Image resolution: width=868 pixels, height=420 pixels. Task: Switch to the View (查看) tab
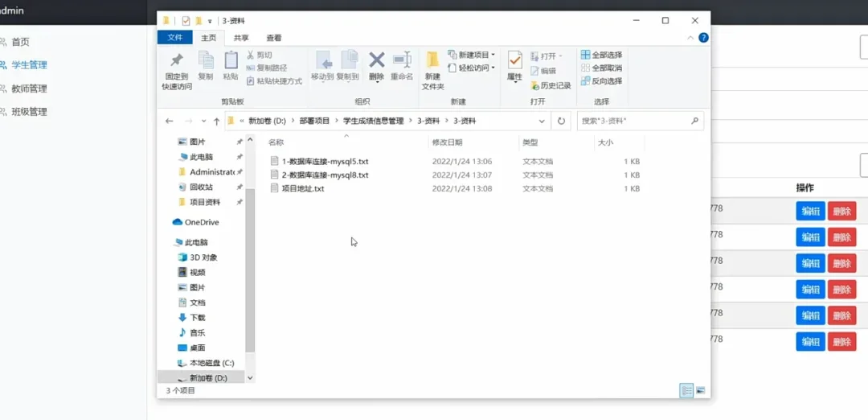pos(274,38)
